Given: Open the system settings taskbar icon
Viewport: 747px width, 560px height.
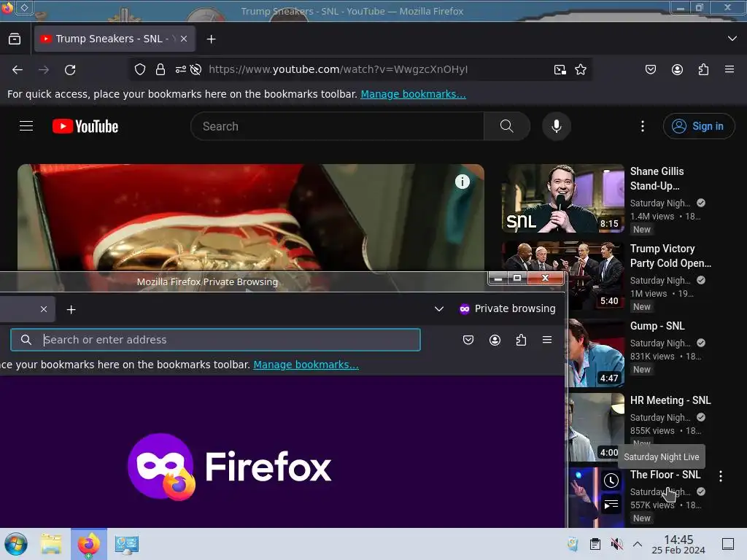Looking at the screenshot, I should pos(127,544).
